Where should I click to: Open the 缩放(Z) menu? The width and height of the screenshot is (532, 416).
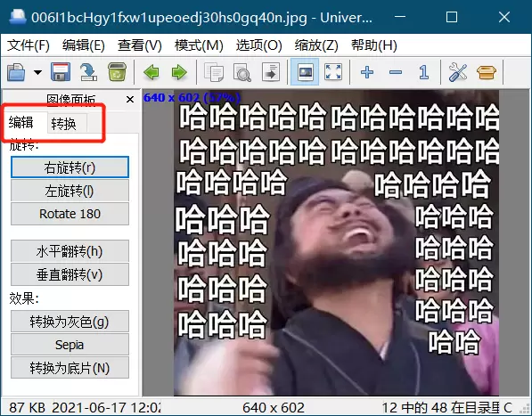316,45
